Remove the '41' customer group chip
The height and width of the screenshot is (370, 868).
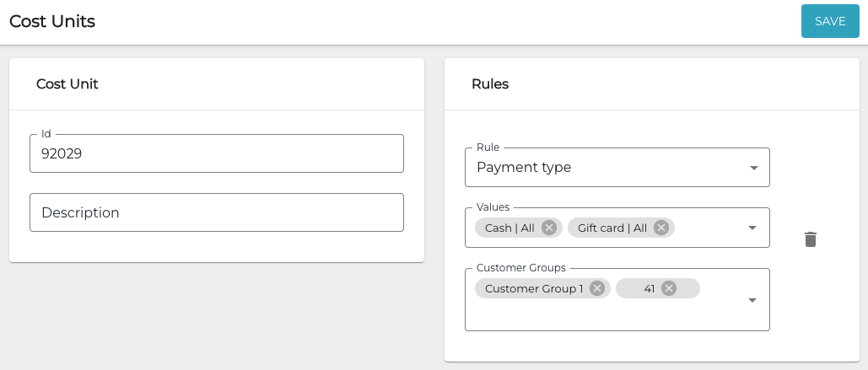tap(669, 288)
